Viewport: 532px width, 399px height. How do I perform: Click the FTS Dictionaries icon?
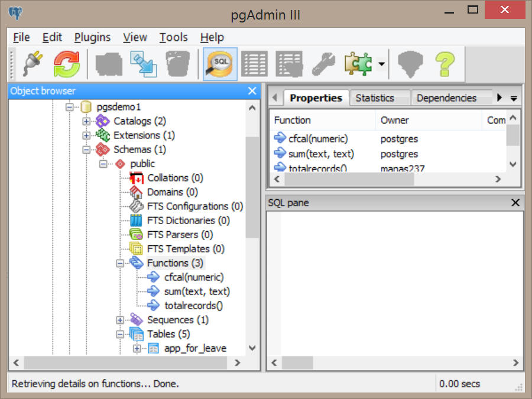pos(137,220)
